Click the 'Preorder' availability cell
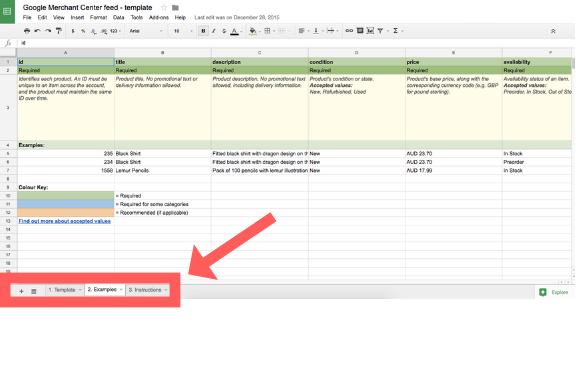The image size is (576, 384). click(x=537, y=162)
